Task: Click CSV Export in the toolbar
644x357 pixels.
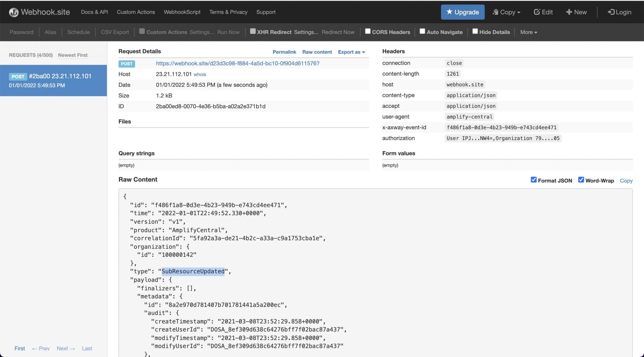Action: [x=114, y=32]
